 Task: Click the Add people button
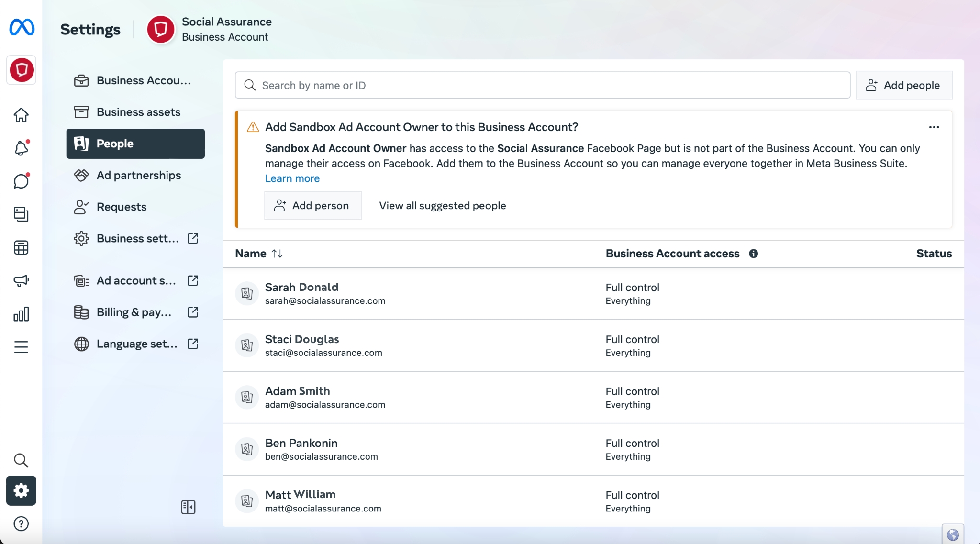903,85
